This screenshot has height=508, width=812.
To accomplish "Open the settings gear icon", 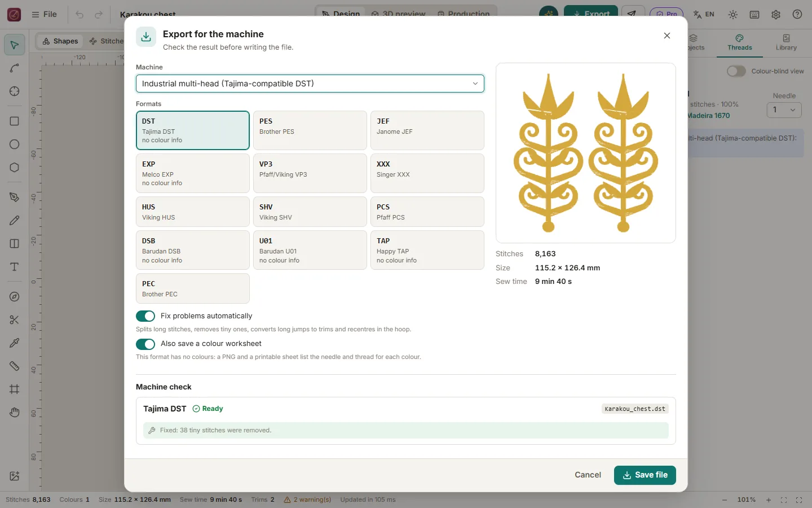I will tap(776, 15).
